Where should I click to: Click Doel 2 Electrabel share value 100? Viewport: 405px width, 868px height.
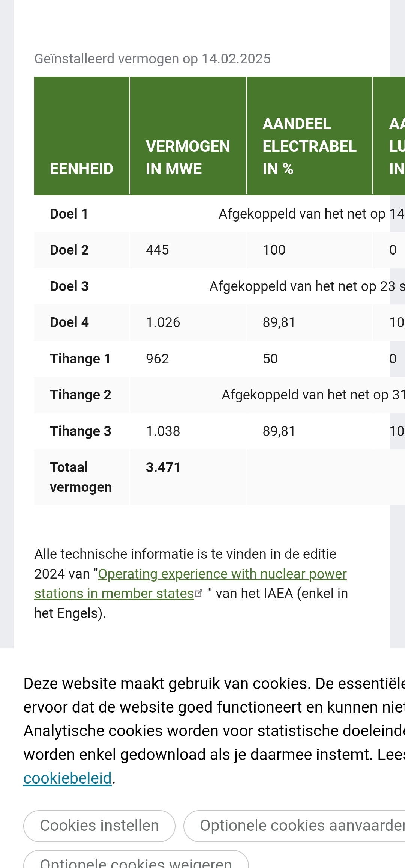(274, 250)
